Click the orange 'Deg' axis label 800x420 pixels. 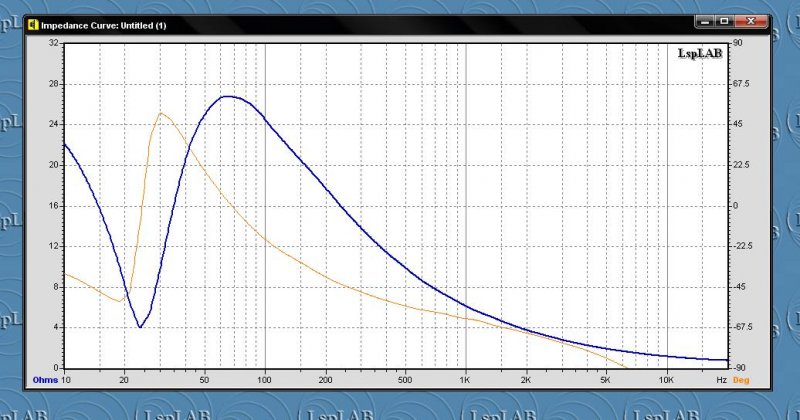(x=741, y=380)
